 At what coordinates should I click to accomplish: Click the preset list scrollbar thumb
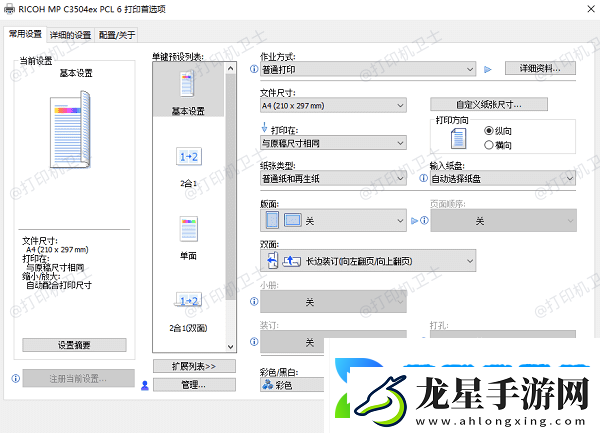[x=230, y=187]
